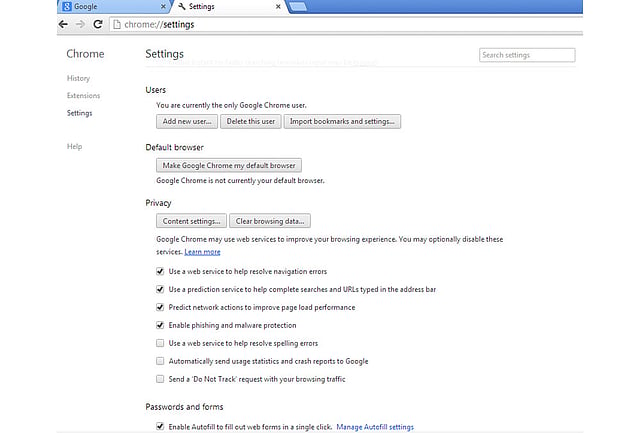Screen dimensions: 640x433
Task: Follow the Learn more link
Action: (202, 252)
